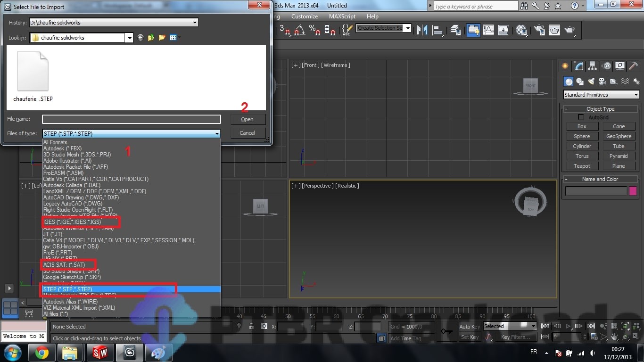Toggle Auto Key mode

point(470,327)
